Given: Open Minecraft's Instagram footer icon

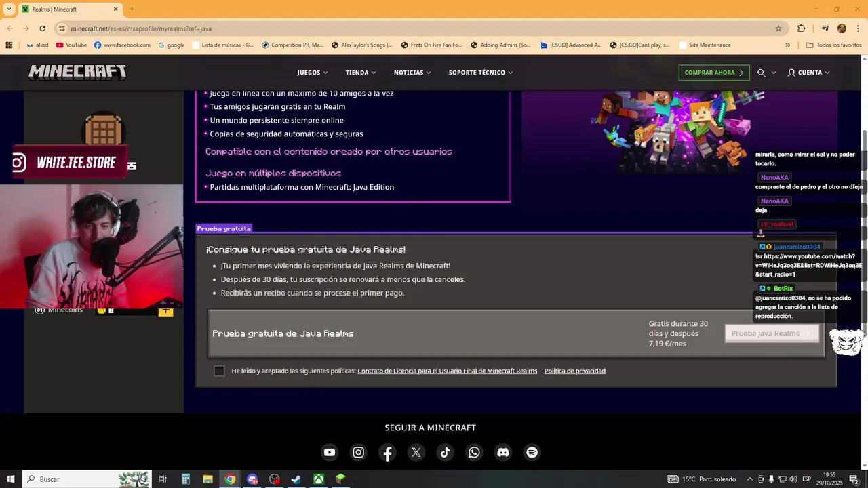Looking at the screenshot, I should [x=359, y=453].
